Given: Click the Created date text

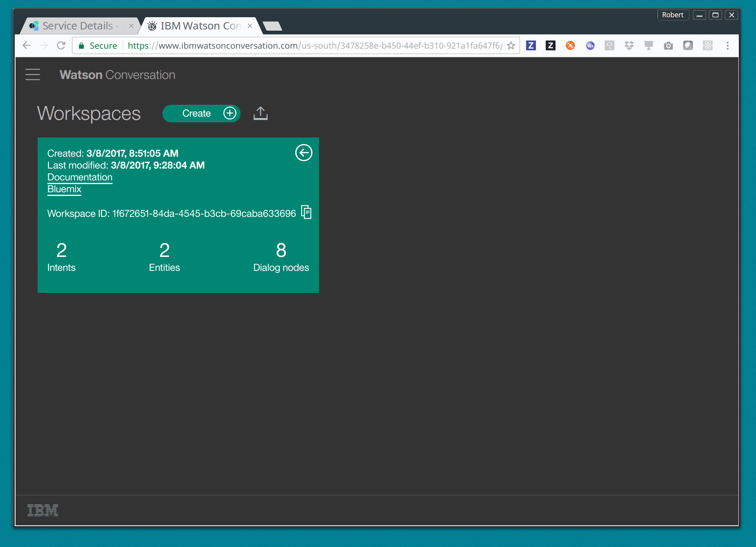Looking at the screenshot, I should (113, 153).
